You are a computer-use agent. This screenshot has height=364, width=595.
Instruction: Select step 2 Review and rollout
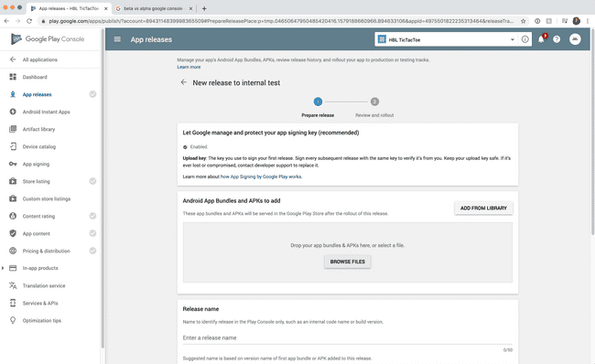click(374, 102)
